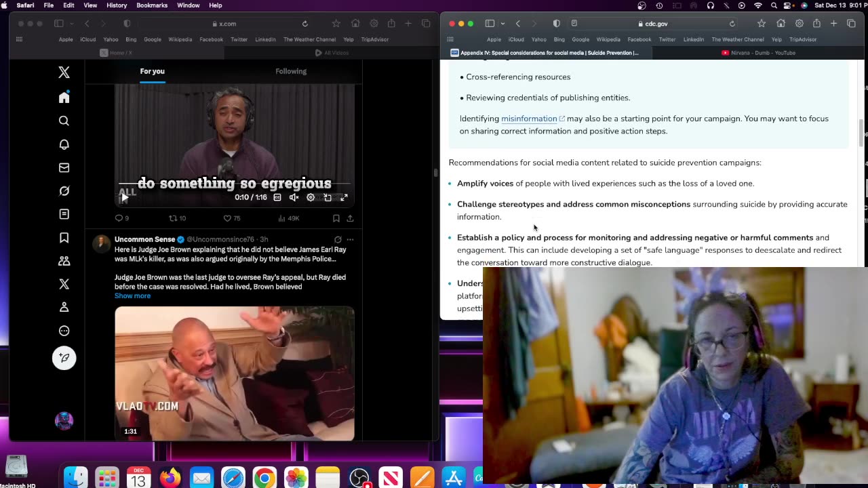The image size is (868, 488).
Task: Go back in cdc.gov window
Action: [x=518, y=24]
